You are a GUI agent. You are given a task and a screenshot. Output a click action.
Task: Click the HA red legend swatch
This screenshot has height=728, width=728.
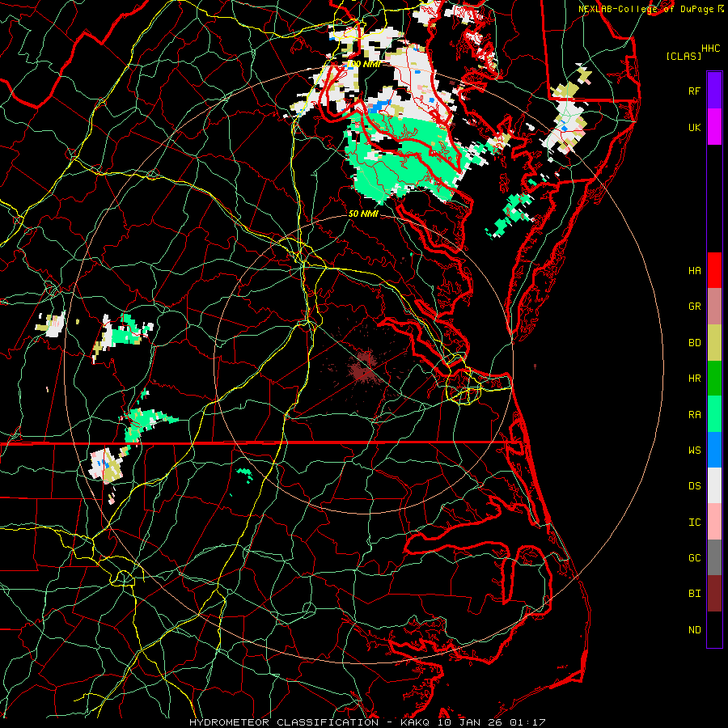(x=714, y=270)
